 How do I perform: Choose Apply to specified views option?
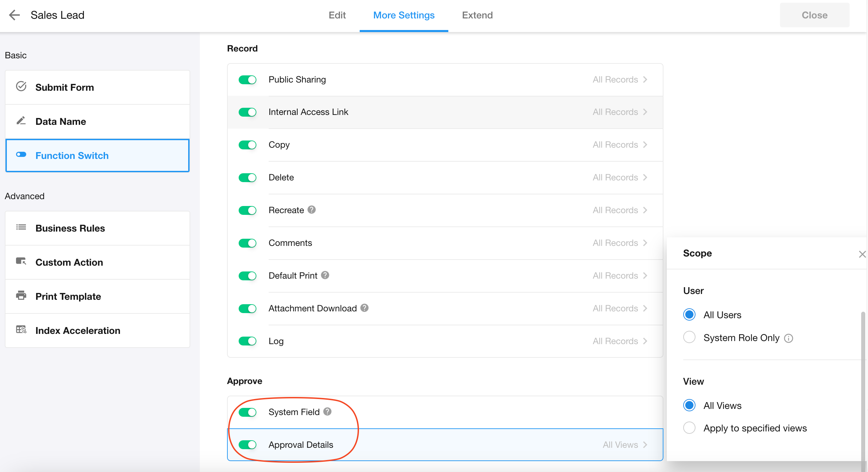click(689, 428)
